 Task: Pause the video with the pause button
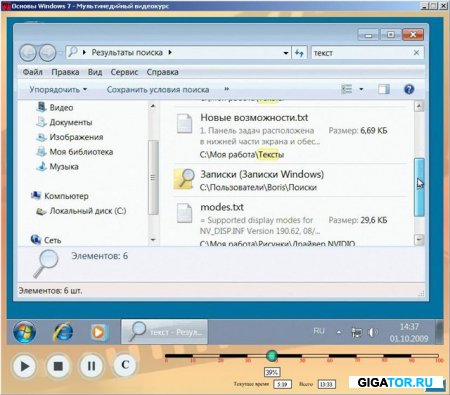coord(91,366)
